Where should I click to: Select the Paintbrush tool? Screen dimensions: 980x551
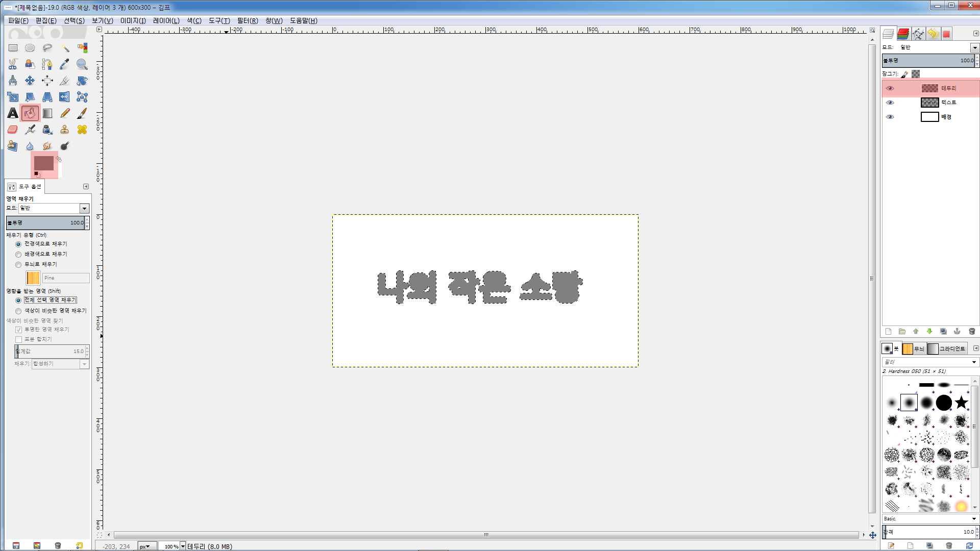pos(82,113)
